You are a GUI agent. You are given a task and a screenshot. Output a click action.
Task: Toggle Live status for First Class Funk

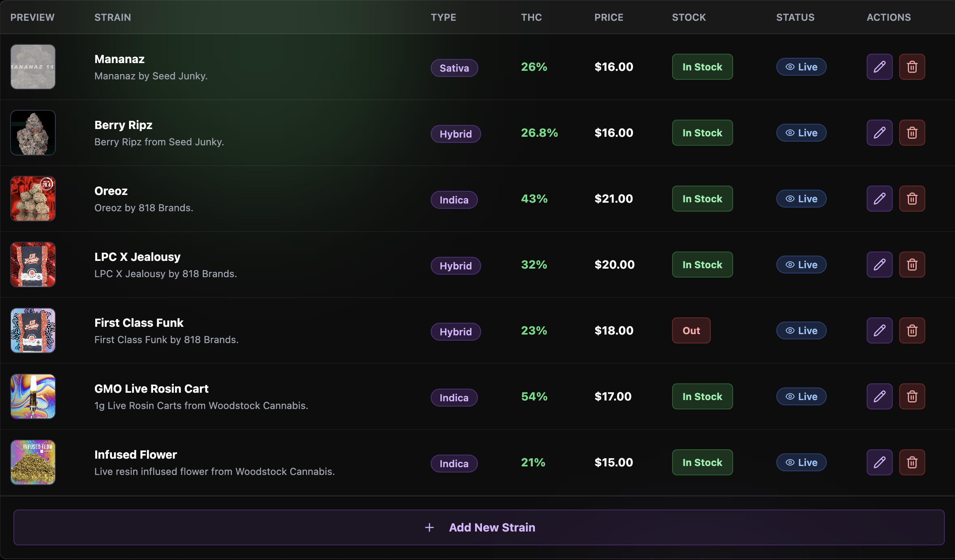[x=801, y=330]
